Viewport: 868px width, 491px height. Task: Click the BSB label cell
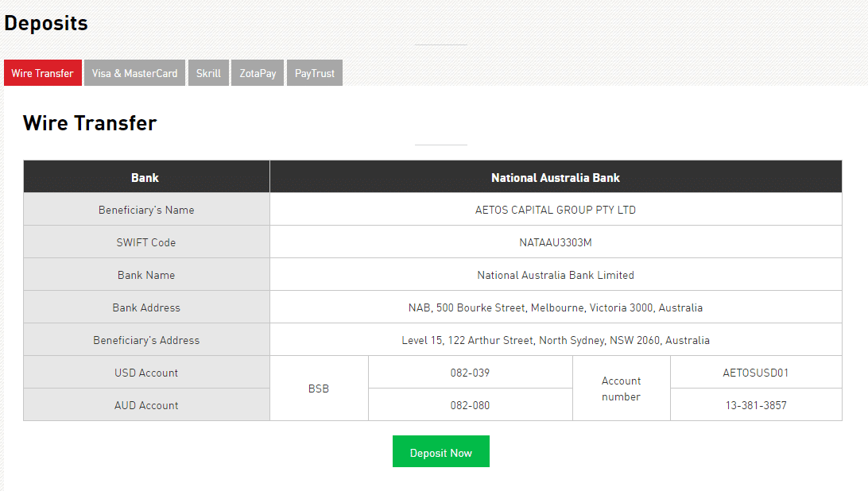[319, 389]
